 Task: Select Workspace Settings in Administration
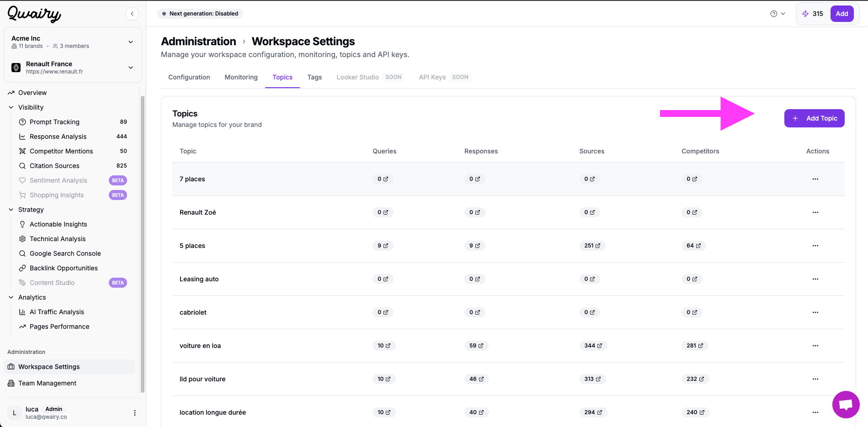[69, 367]
